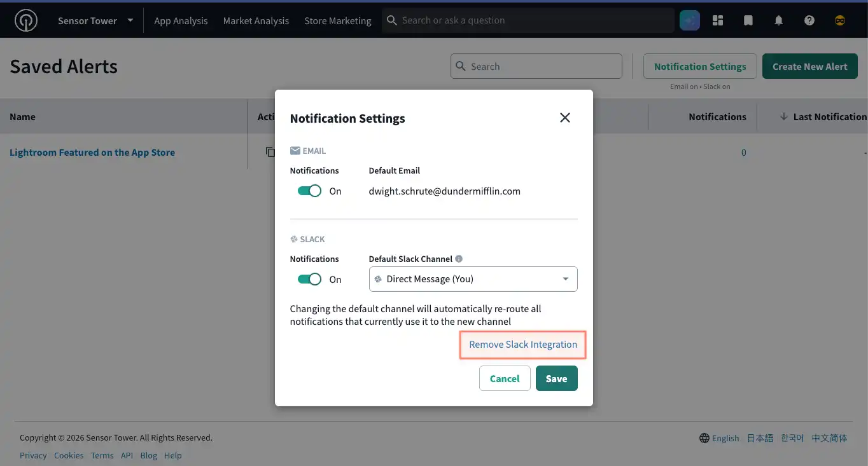Open the dashboard grid icon
Screen dimensions: 868x466
(718, 20)
